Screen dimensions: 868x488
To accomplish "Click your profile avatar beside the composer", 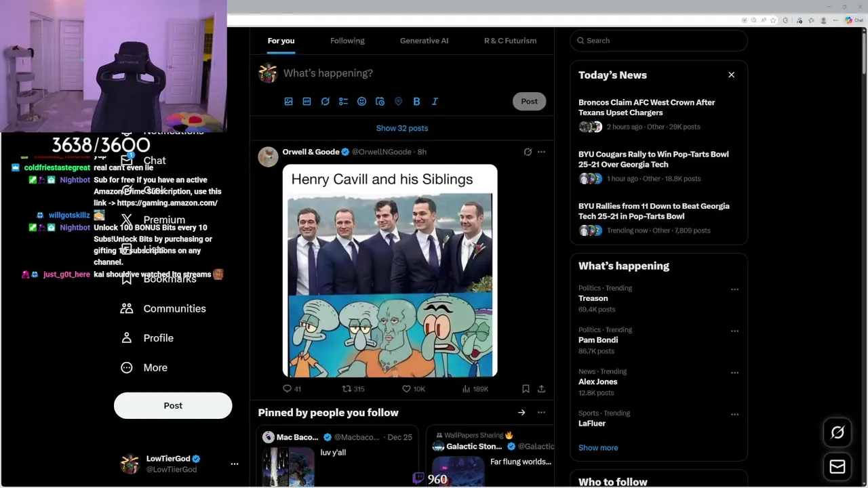I will point(268,73).
